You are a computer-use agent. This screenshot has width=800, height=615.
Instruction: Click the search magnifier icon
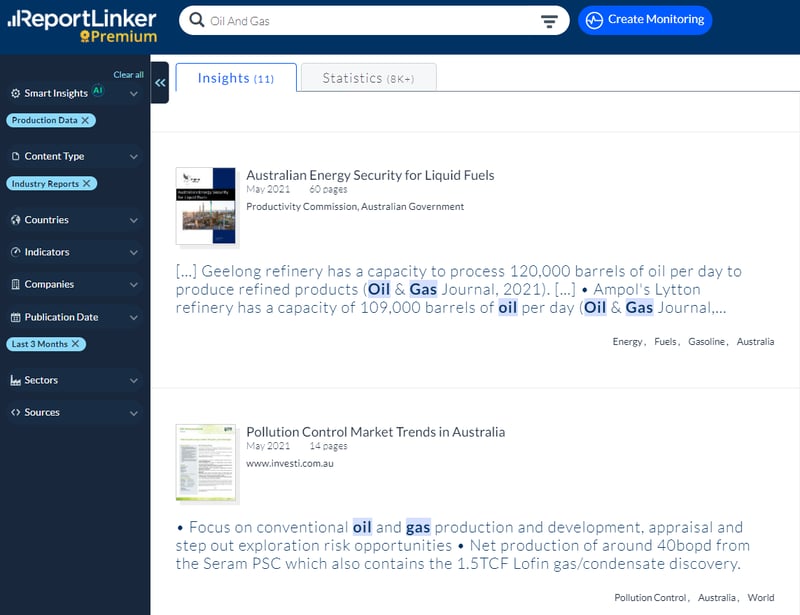196,21
